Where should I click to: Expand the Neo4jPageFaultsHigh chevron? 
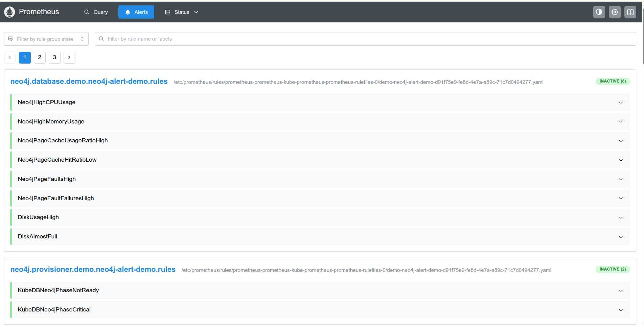(621, 179)
